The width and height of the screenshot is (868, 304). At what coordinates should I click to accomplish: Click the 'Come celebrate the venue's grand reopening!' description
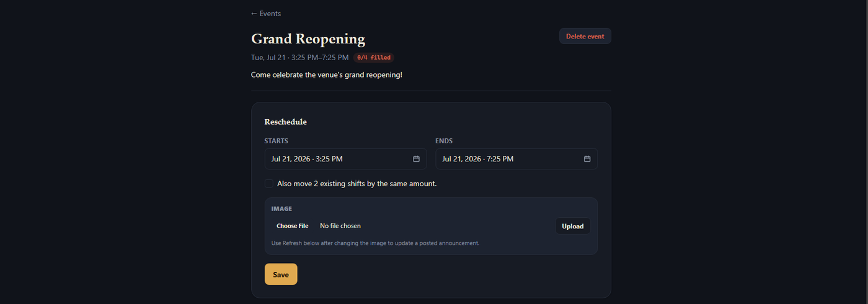[327, 75]
